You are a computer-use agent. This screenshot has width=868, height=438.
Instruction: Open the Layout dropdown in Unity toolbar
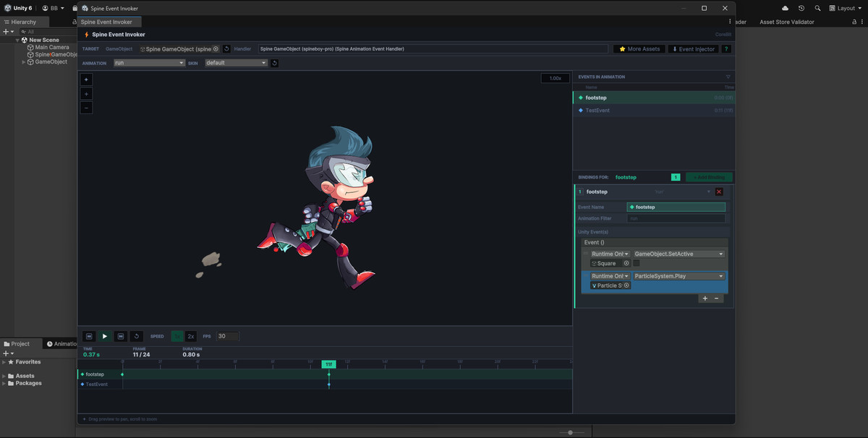coord(846,8)
